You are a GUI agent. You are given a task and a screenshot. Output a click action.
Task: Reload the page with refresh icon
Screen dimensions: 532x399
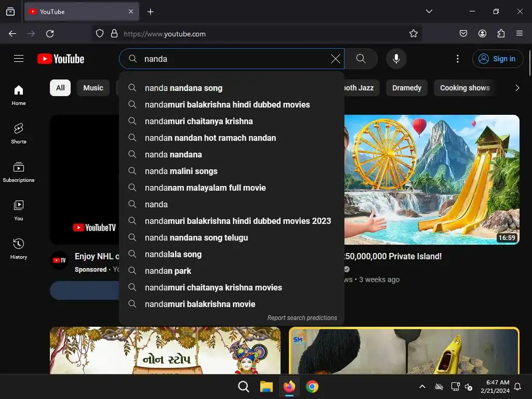coord(50,34)
